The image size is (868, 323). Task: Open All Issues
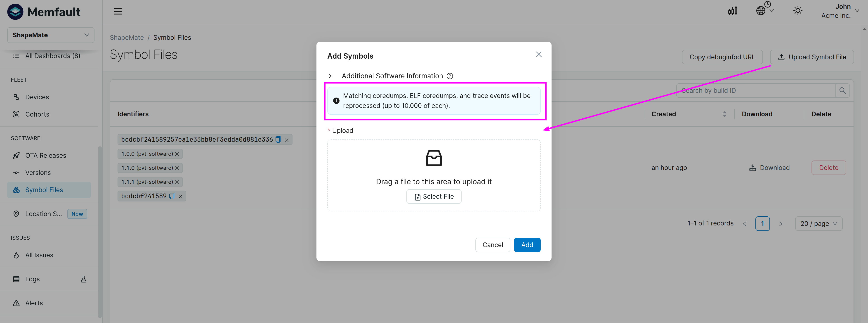click(49, 255)
